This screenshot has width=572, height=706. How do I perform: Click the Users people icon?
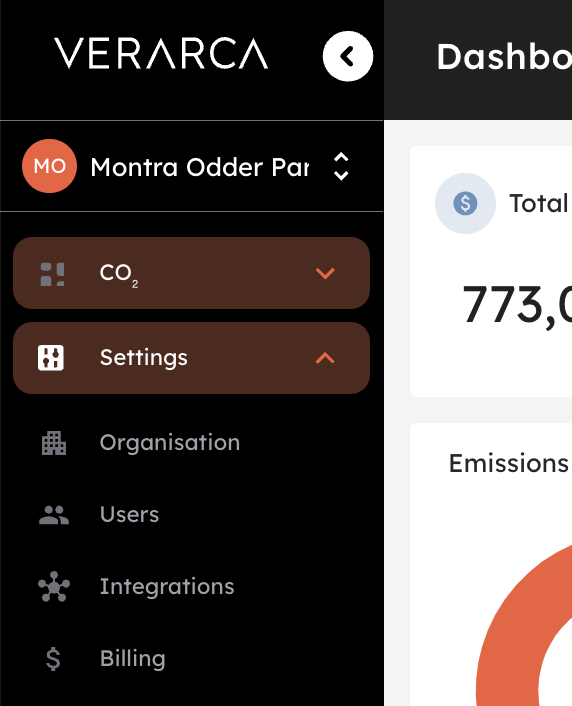pos(54,515)
